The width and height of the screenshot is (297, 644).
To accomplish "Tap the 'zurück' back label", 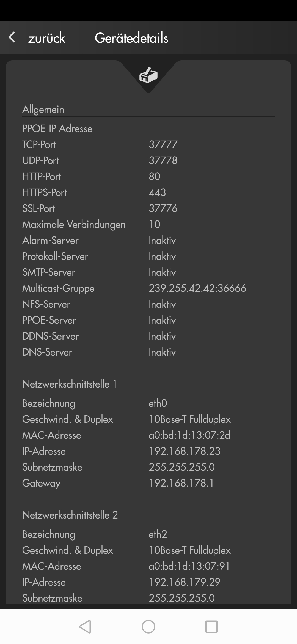I will 47,38.
